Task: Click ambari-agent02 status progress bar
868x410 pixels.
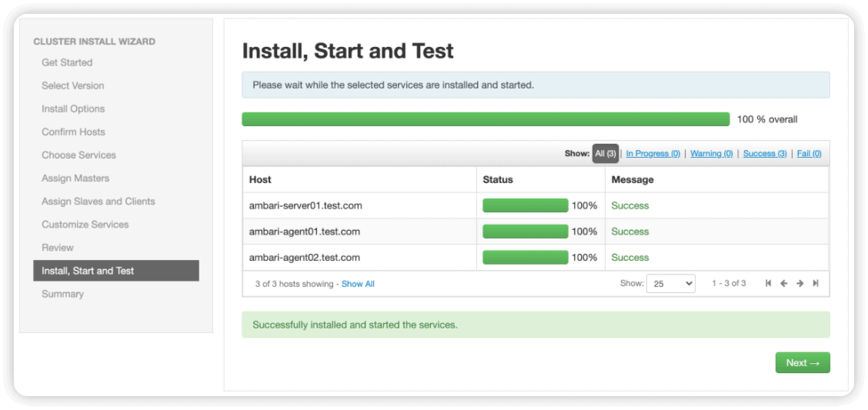Action: click(x=526, y=257)
